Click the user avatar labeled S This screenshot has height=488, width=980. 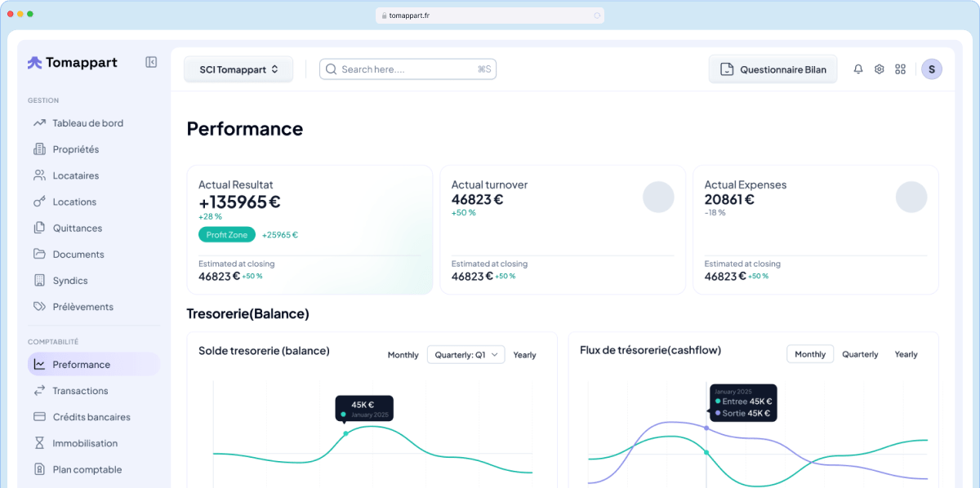(x=932, y=69)
